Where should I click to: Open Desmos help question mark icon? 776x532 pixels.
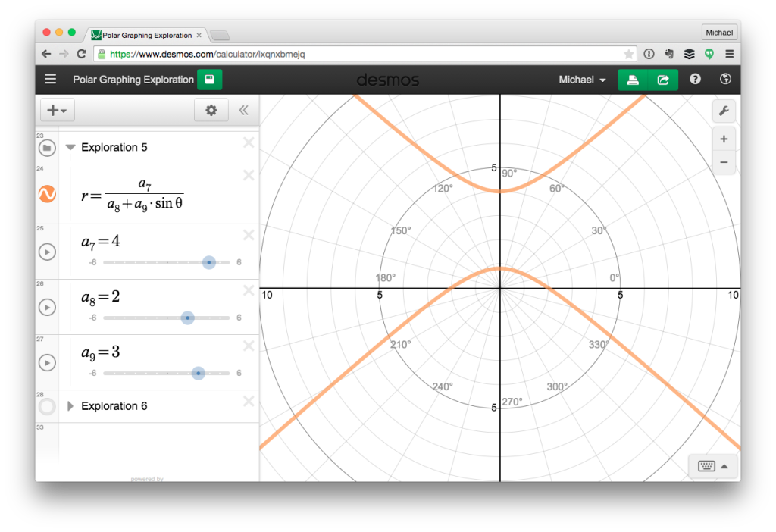click(695, 79)
